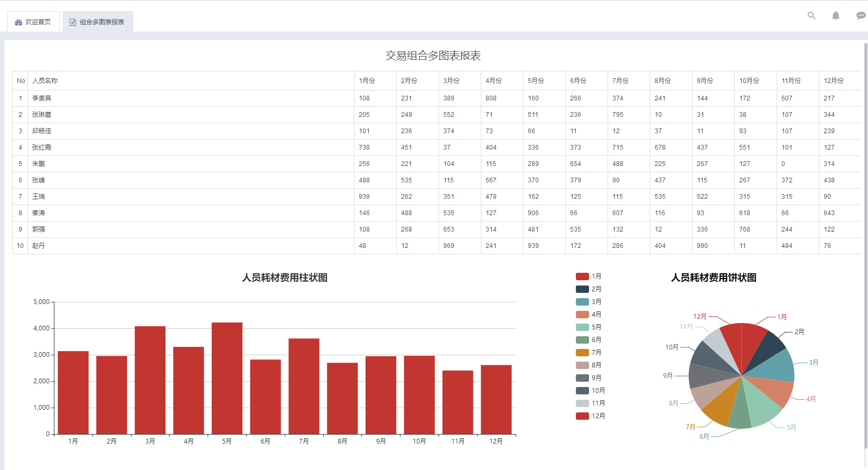Click value 768 in 郭强 row

tap(744, 229)
